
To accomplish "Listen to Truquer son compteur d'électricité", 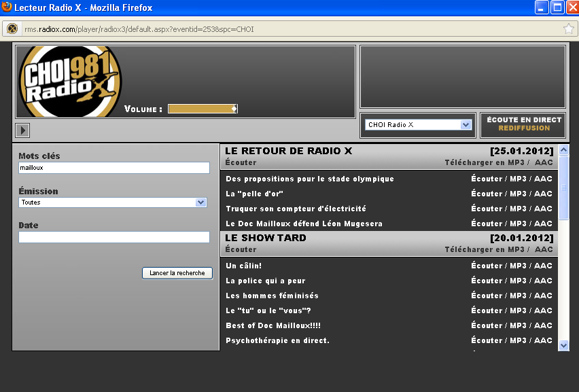I will [x=487, y=209].
